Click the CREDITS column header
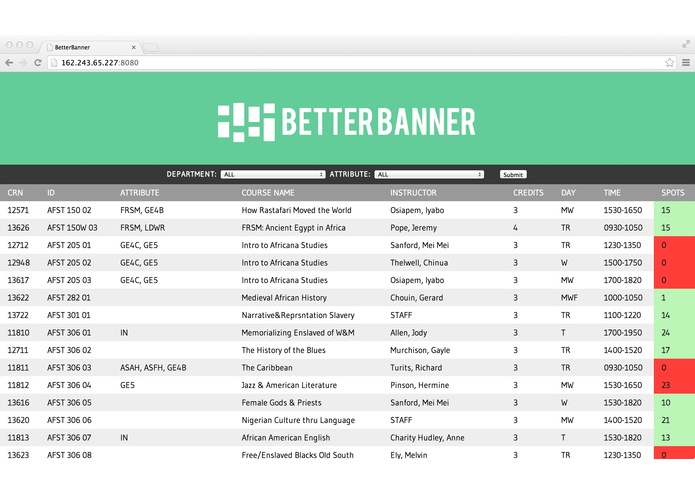695x494 pixels. click(528, 193)
